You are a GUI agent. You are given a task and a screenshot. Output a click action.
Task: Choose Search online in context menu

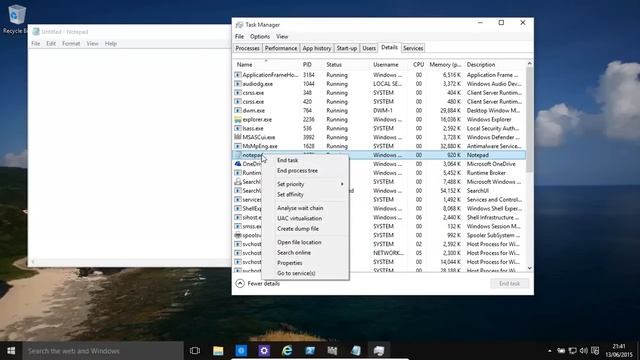click(305, 253)
